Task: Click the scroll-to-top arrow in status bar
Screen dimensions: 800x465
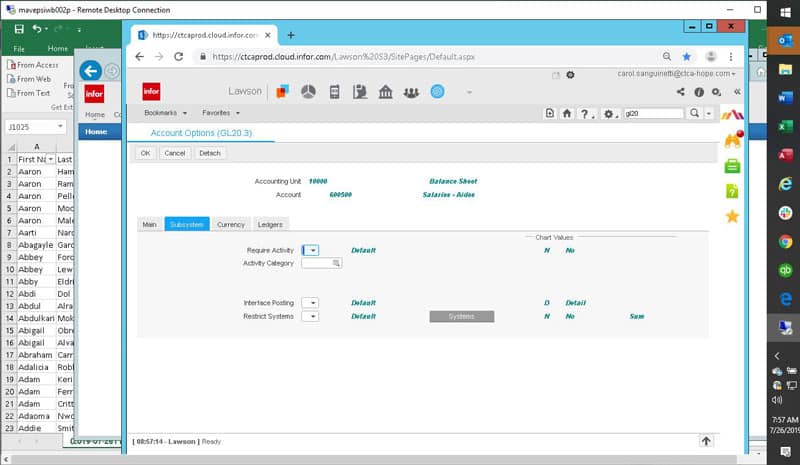Action: (x=706, y=441)
